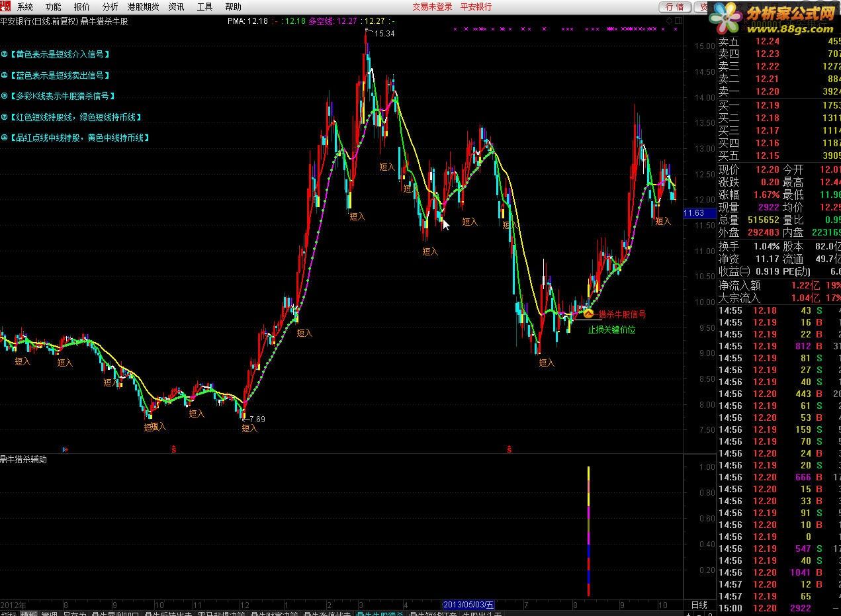Click the 猎杀牛股信号 yellow arrow marker
This screenshot has height=616, width=841.
(588, 314)
